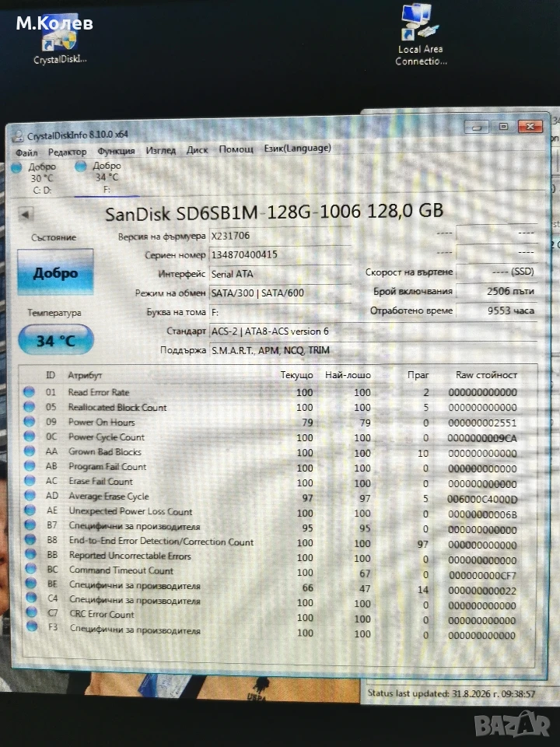This screenshot has width=560, height=747.
Task: Click the Праг column header
Action: tap(418, 375)
